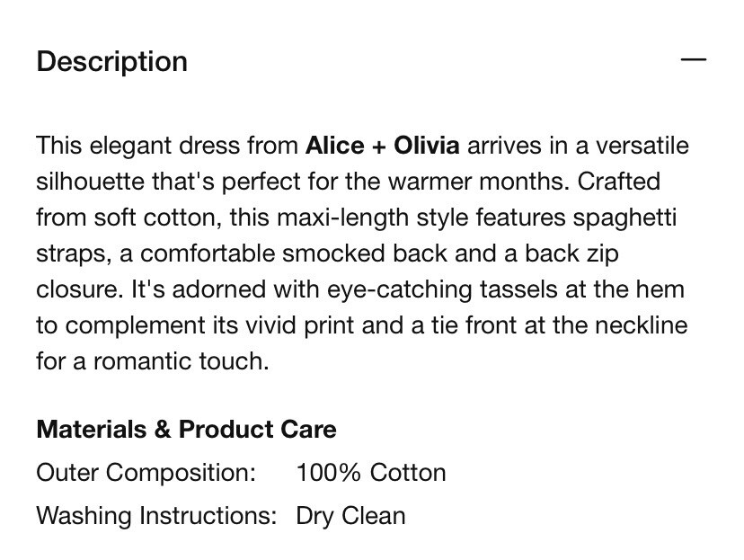The image size is (744, 560).
Task: Select the Outer Composition label
Action: (146, 473)
